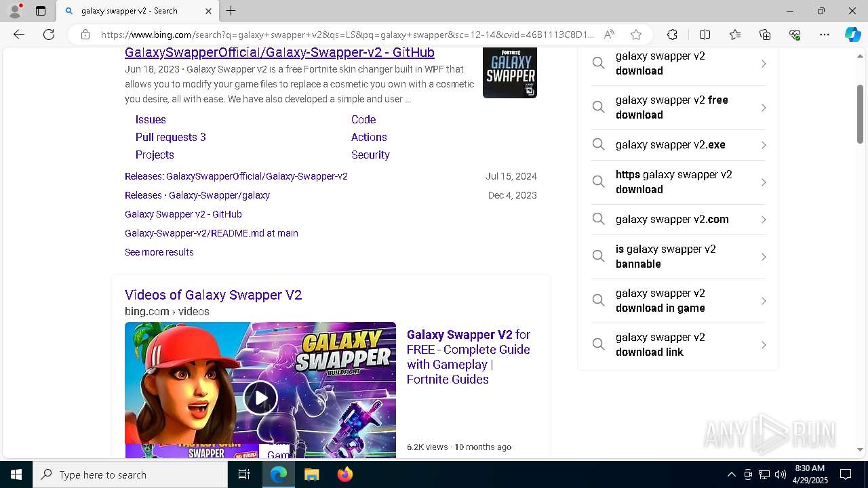Go back to the previous page
This screenshot has height=488, width=868.
click(x=19, y=35)
